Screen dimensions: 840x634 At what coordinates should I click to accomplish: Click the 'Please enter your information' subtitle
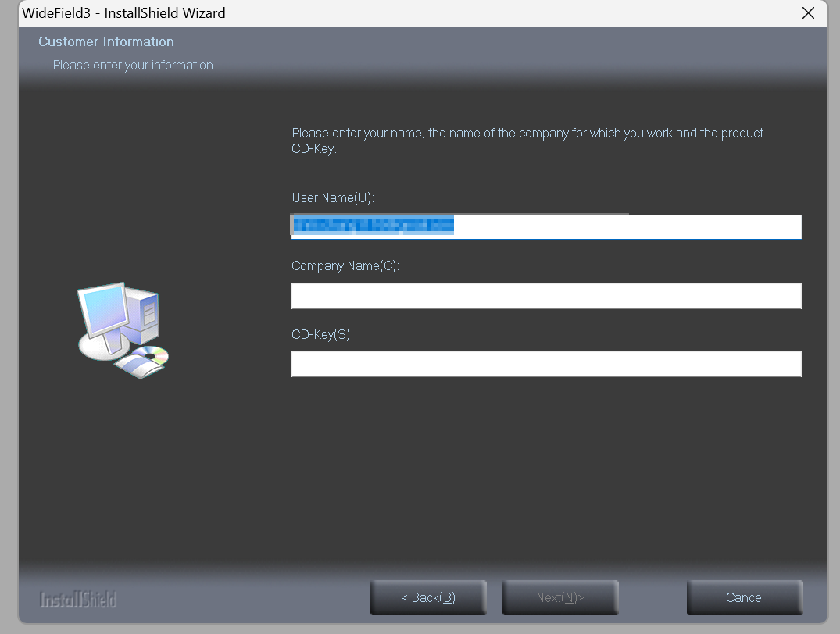tap(134, 66)
